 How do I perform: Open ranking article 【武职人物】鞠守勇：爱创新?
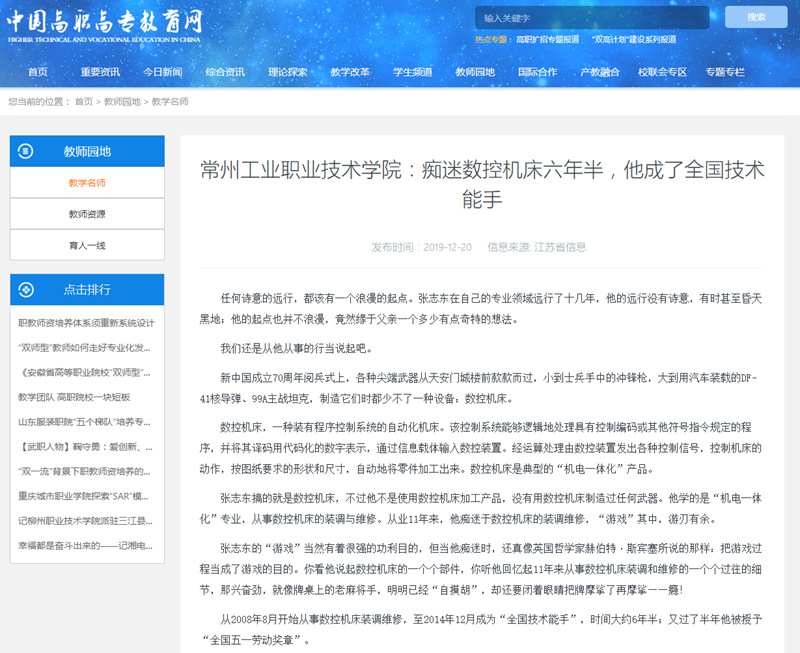coord(85,447)
